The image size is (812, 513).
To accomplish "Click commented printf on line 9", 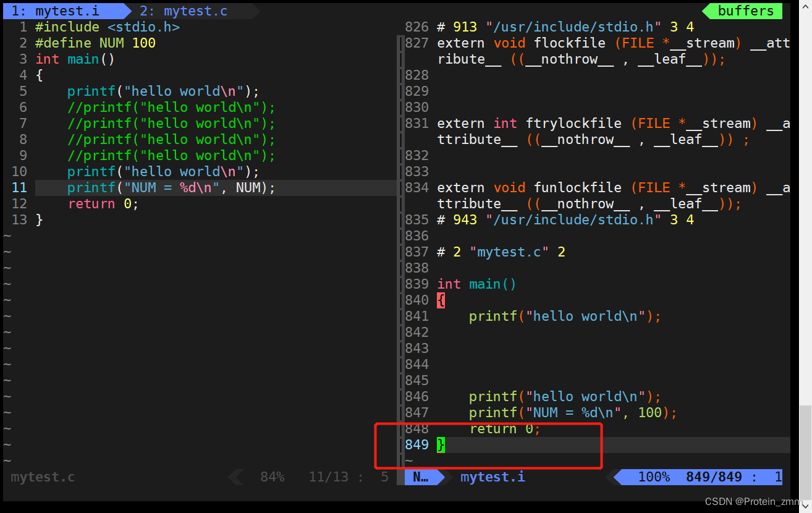I will tap(171, 156).
